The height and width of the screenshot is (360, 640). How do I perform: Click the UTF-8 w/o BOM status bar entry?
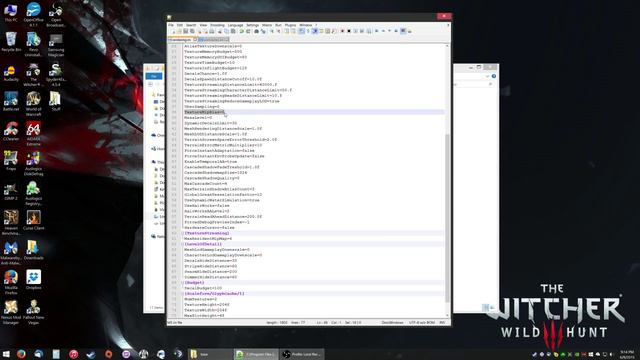[422, 322]
